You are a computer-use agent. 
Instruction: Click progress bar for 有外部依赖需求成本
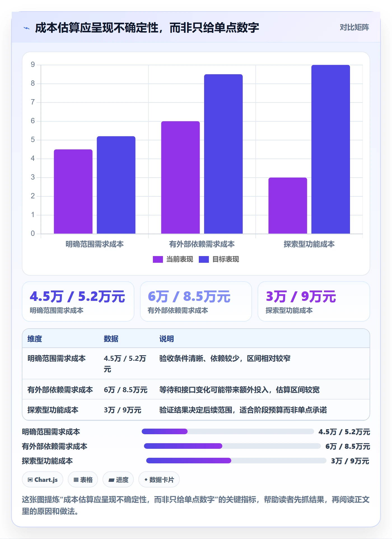pyautogui.click(x=232, y=446)
